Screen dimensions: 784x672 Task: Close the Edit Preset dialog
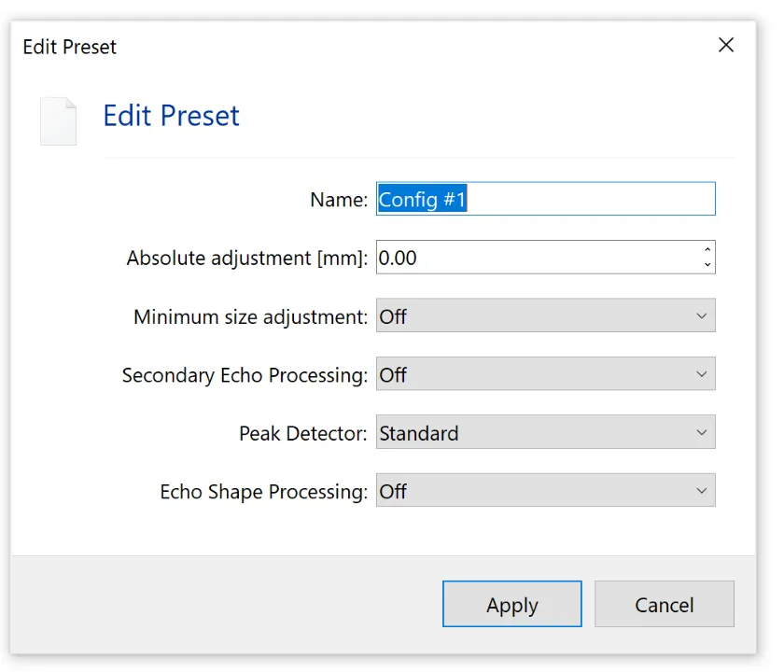[x=726, y=44]
